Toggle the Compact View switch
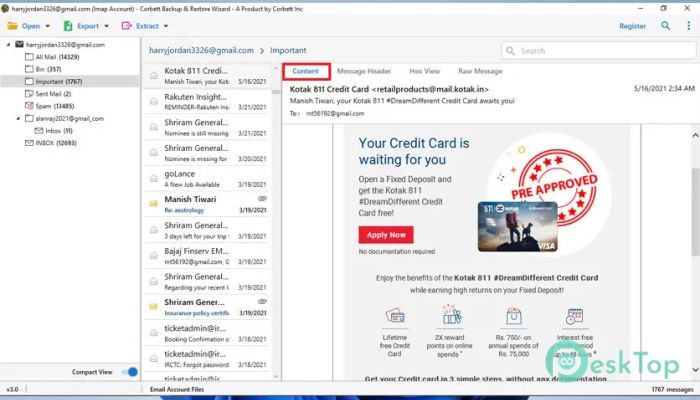The image size is (700, 400). [130, 372]
